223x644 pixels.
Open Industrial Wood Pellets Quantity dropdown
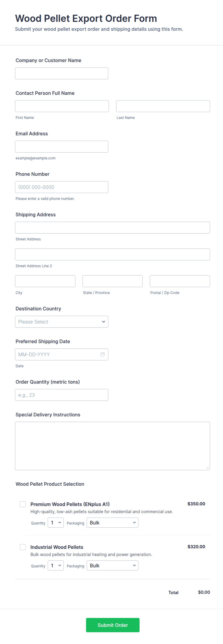click(56, 565)
